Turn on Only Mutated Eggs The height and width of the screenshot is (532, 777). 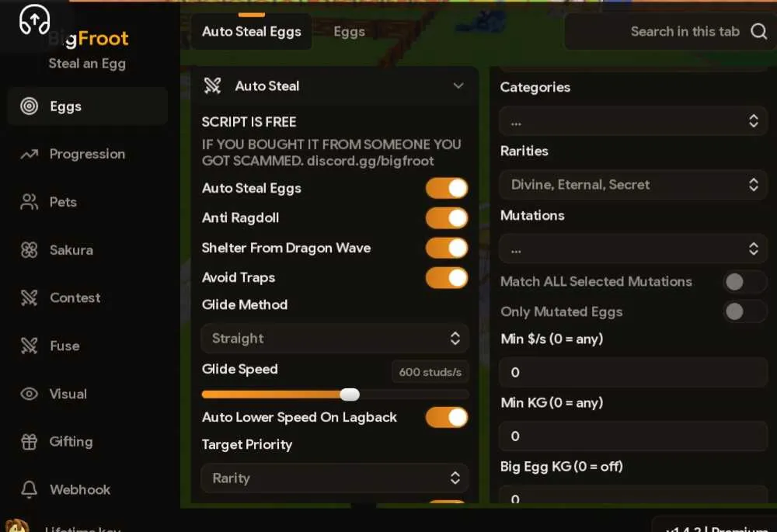745,311
